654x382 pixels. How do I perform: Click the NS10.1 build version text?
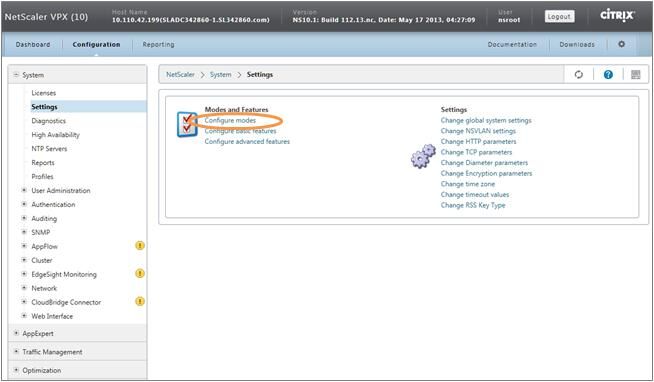(384, 20)
